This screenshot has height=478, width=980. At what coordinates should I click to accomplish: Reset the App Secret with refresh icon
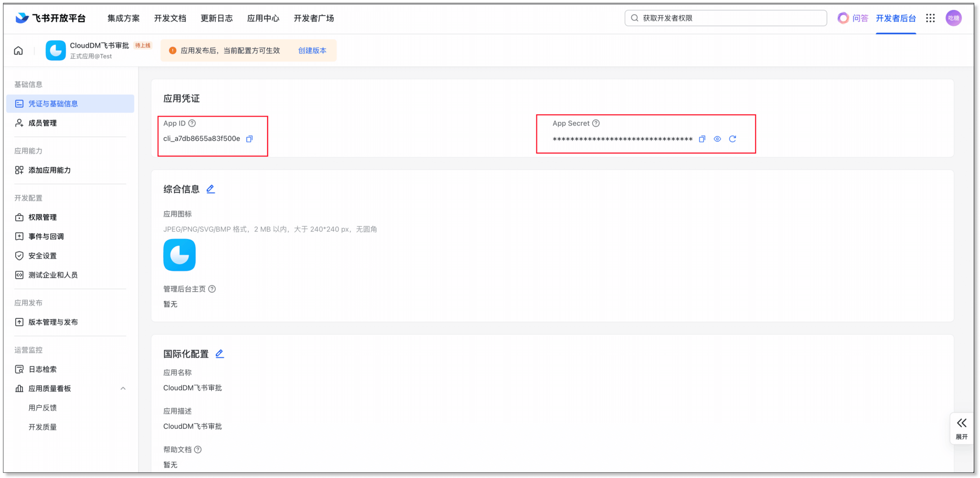pos(732,139)
